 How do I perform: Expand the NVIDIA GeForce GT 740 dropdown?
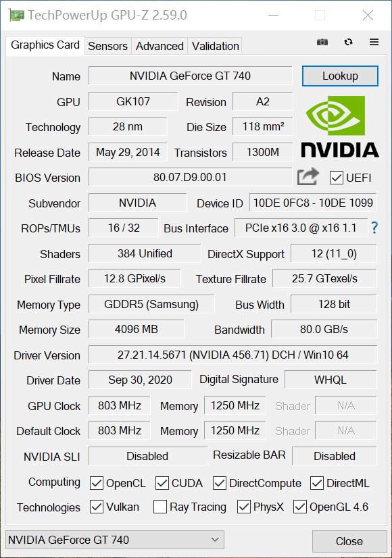click(x=115, y=540)
